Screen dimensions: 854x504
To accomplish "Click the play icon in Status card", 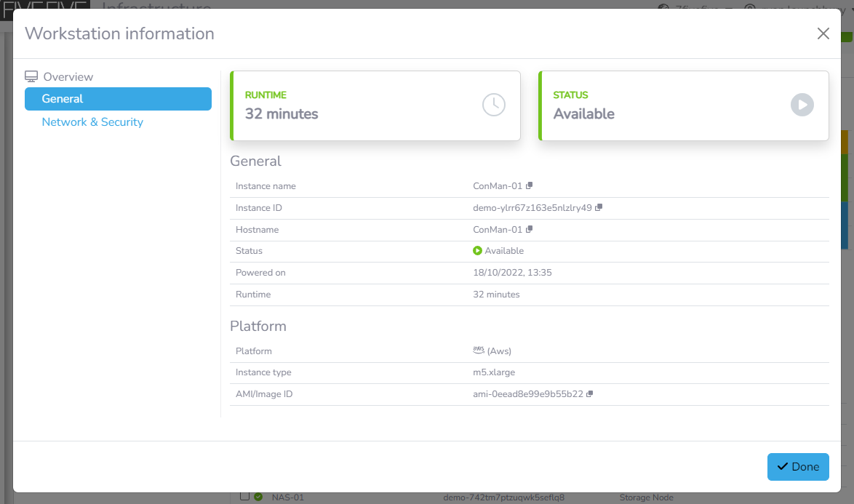I will coord(802,105).
